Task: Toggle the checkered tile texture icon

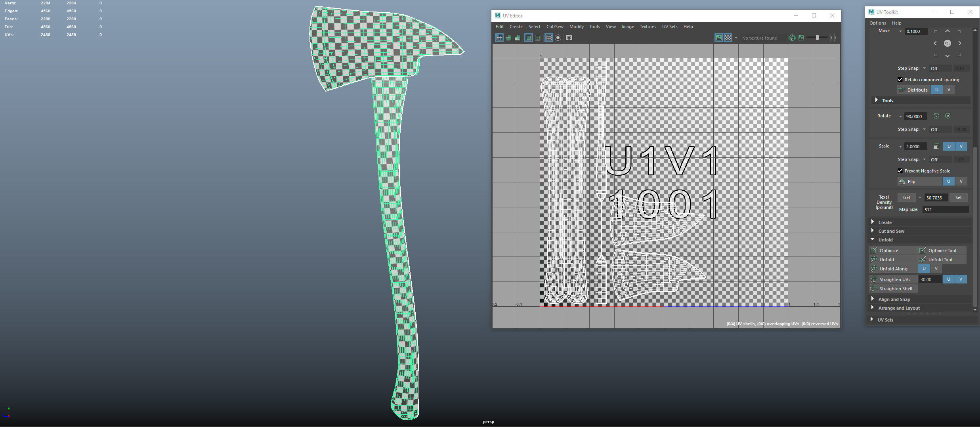Action: (728, 38)
